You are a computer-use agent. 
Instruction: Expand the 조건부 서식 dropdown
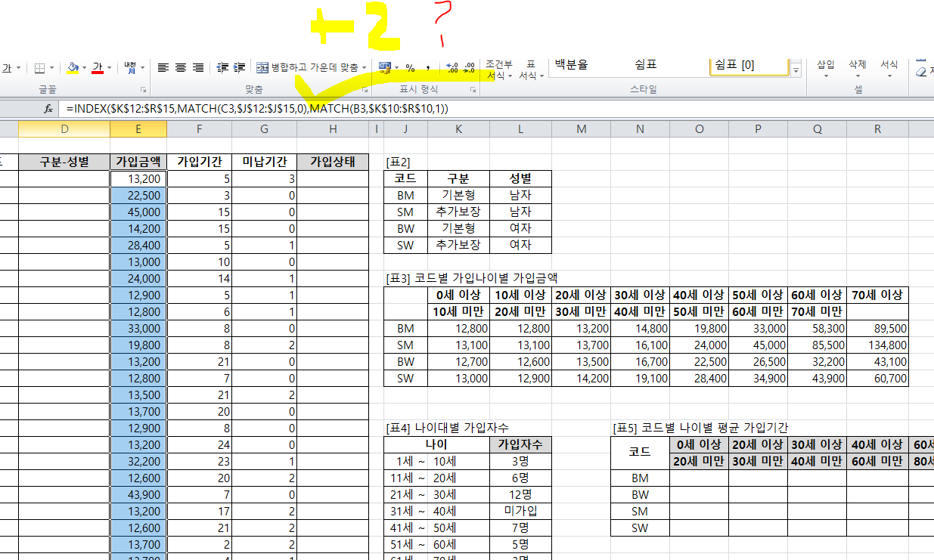(x=499, y=70)
